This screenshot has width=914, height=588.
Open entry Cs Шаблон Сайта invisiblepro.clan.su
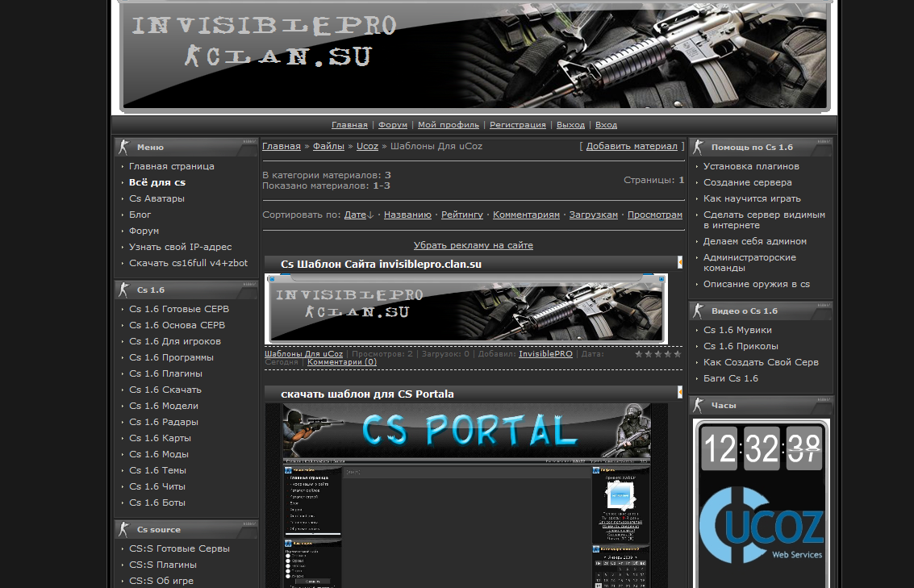[x=382, y=264]
